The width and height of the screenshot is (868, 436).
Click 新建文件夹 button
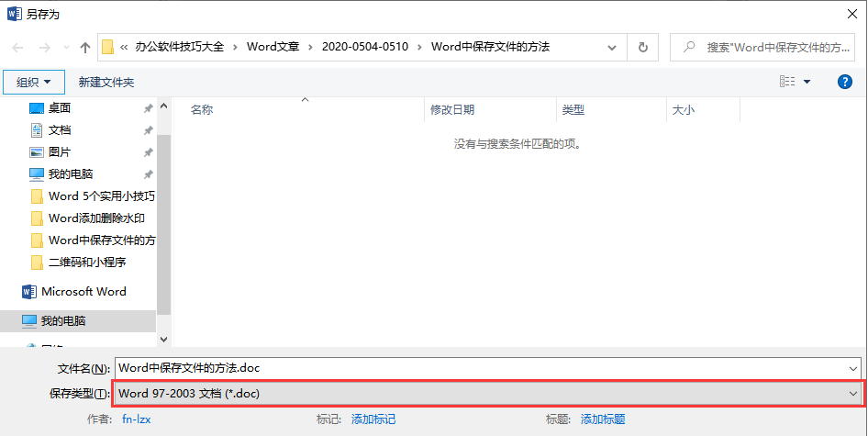106,82
